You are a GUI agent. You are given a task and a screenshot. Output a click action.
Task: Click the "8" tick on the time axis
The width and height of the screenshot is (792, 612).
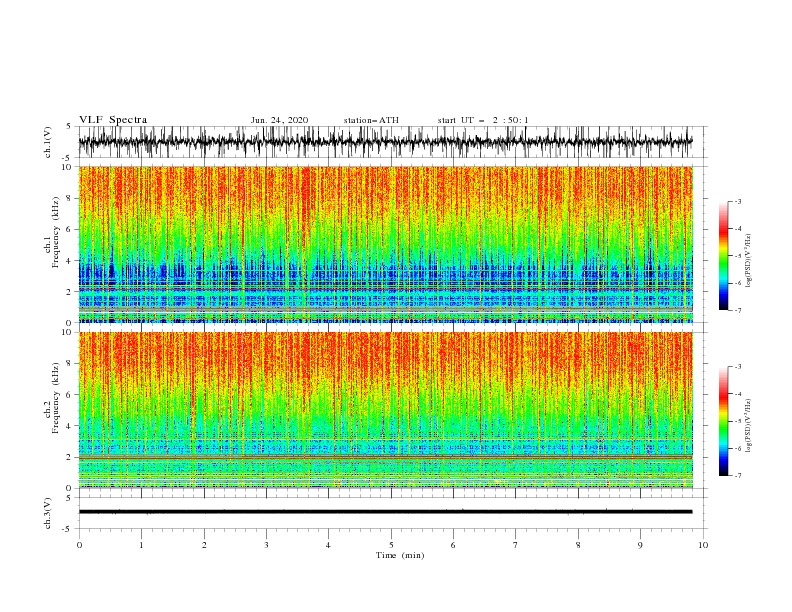click(x=578, y=545)
